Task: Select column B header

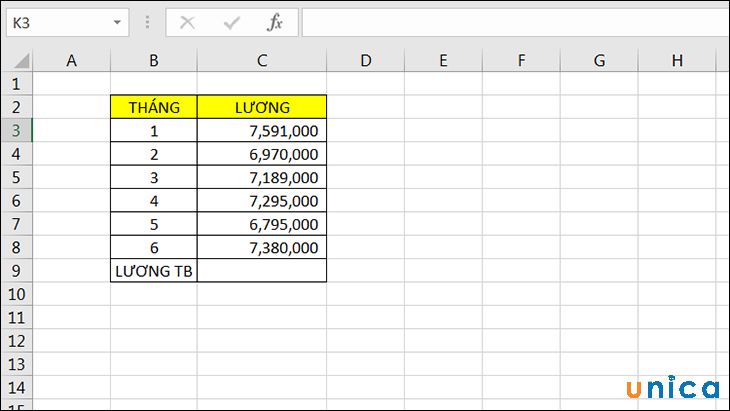Action: point(154,61)
